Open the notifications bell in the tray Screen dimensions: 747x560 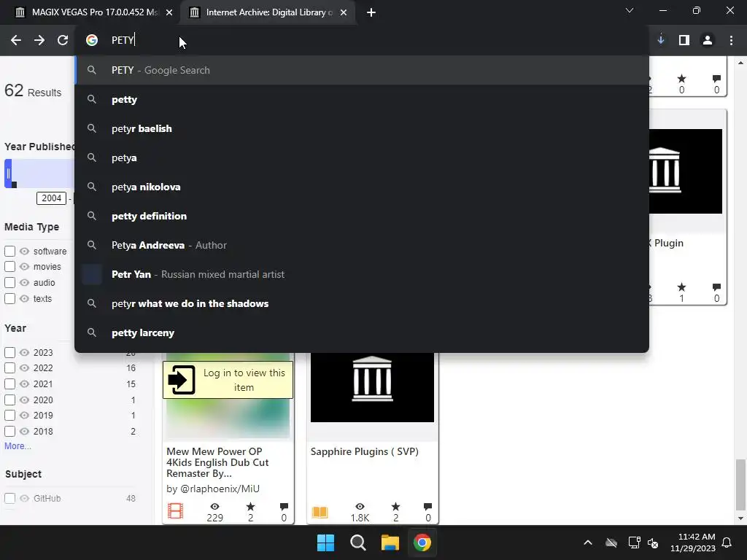(x=727, y=542)
